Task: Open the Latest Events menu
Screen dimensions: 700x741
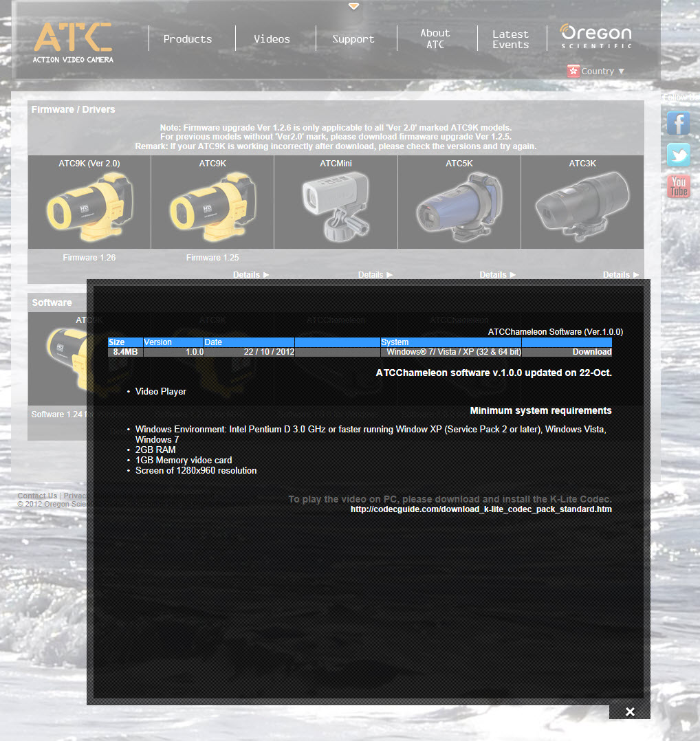Action: pos(510,39)
